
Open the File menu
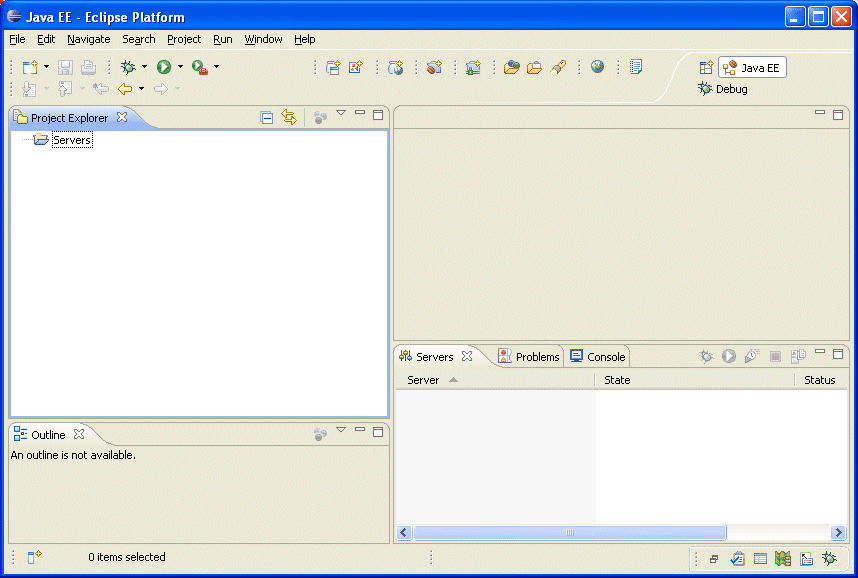pyautogui.click(x=18, y=39)
